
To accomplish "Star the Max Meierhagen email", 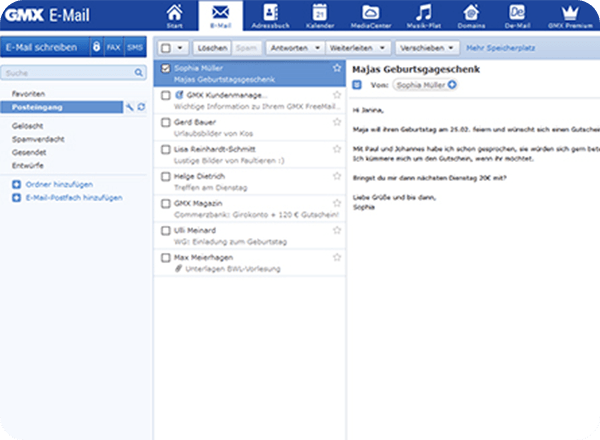I will point(337,257).
